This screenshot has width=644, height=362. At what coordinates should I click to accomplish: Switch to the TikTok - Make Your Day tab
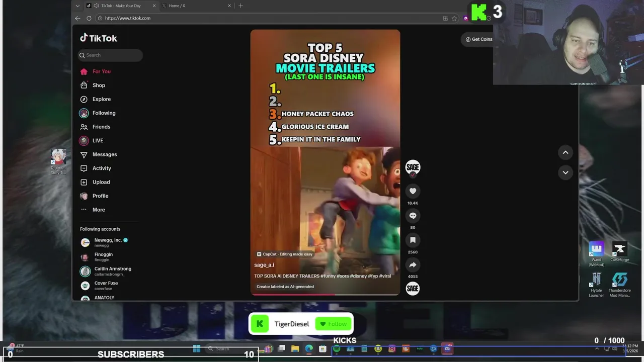121,6
